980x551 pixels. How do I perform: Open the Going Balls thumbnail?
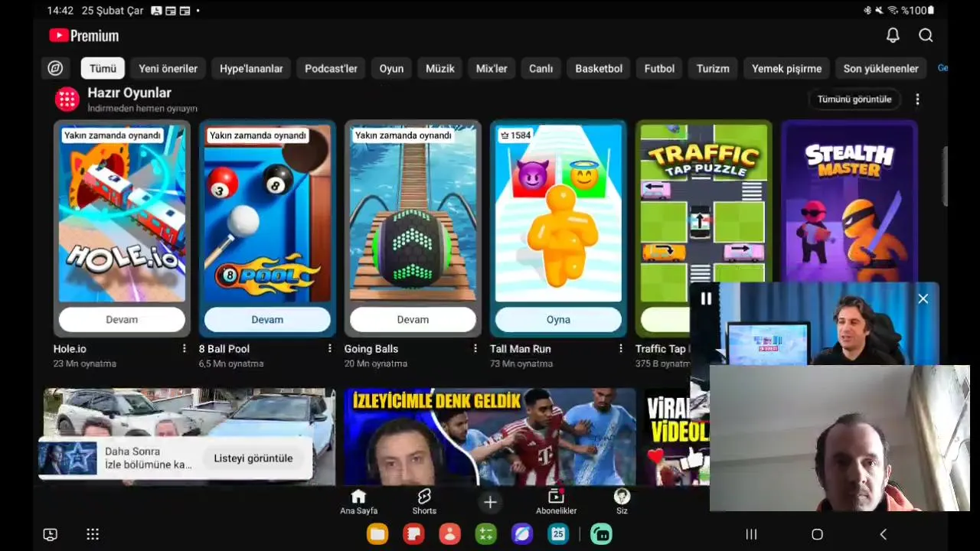tap(413, 214)
